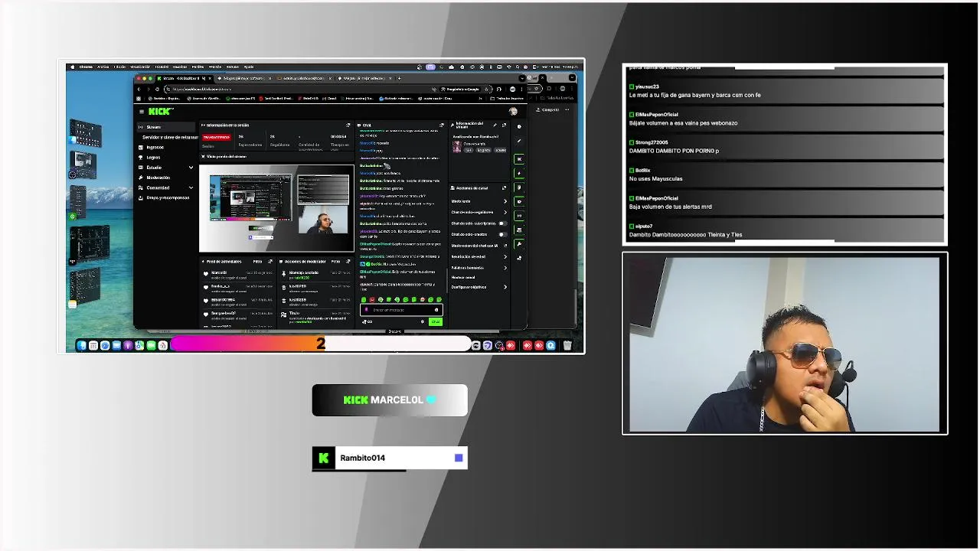Open Filtro in Acciones de moderador
Screen dimensions: 980x551
tap(336, 261)
